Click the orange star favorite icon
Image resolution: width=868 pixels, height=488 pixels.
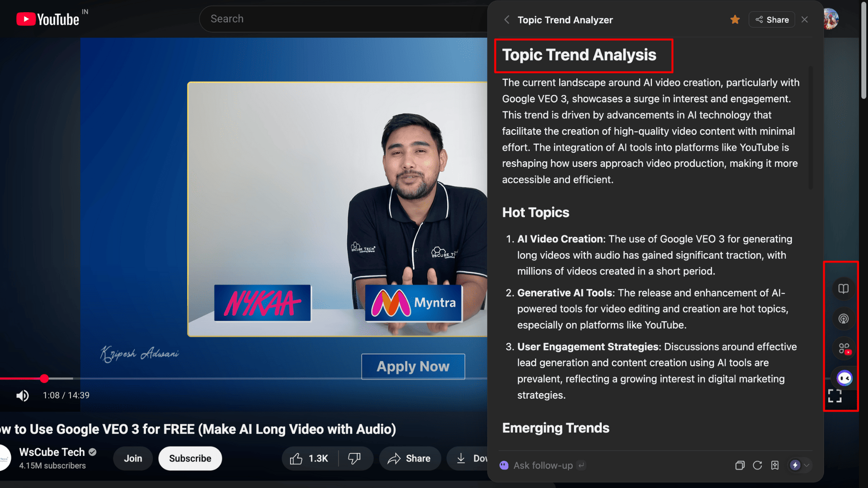[x=735, y=19]
